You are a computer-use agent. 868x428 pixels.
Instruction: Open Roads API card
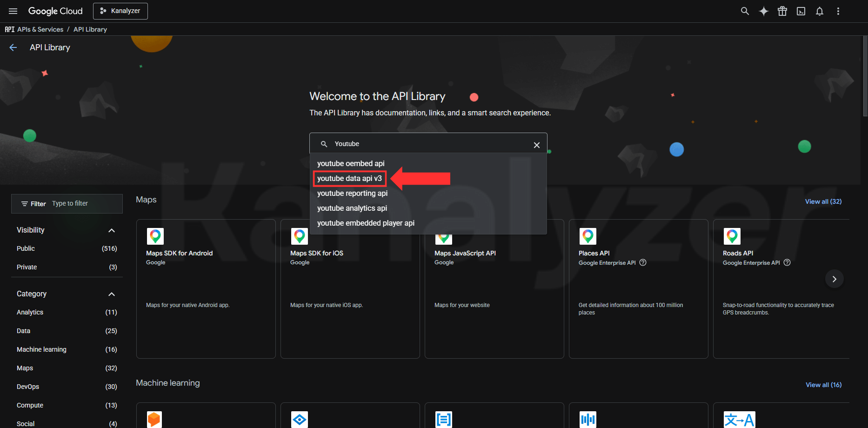click(x=781, y=289)
